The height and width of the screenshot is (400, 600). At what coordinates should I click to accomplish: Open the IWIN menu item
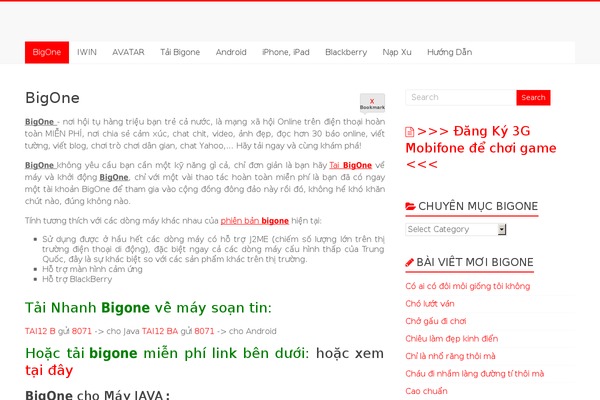point(87,52)
